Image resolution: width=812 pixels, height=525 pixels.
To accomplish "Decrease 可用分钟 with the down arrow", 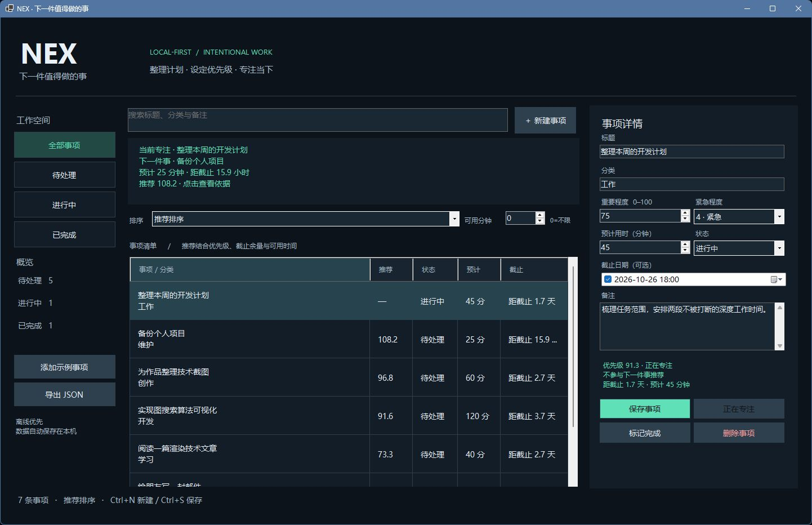I will pos(541,221).
